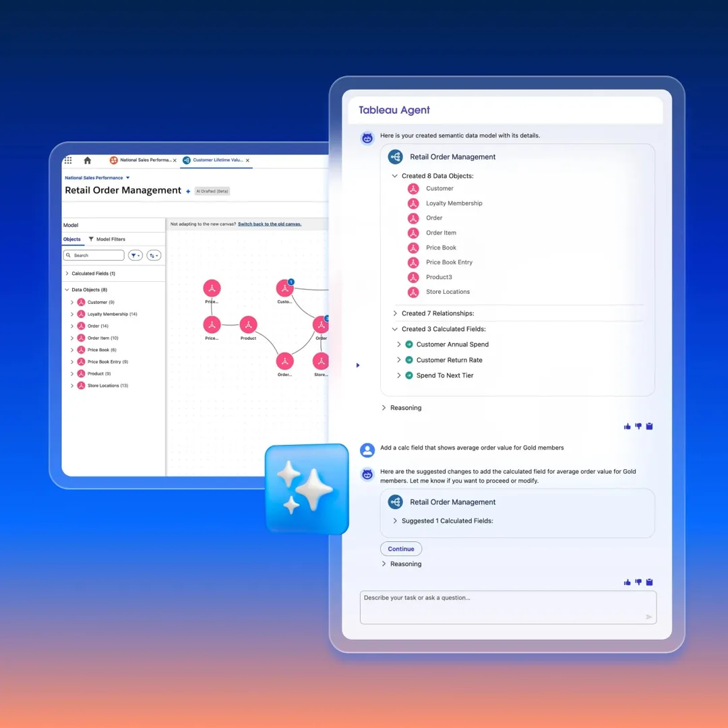The width and height of the screenshot is (728, 728).
Task: Select the Custo... node on canvas
Action: [284, 289]
